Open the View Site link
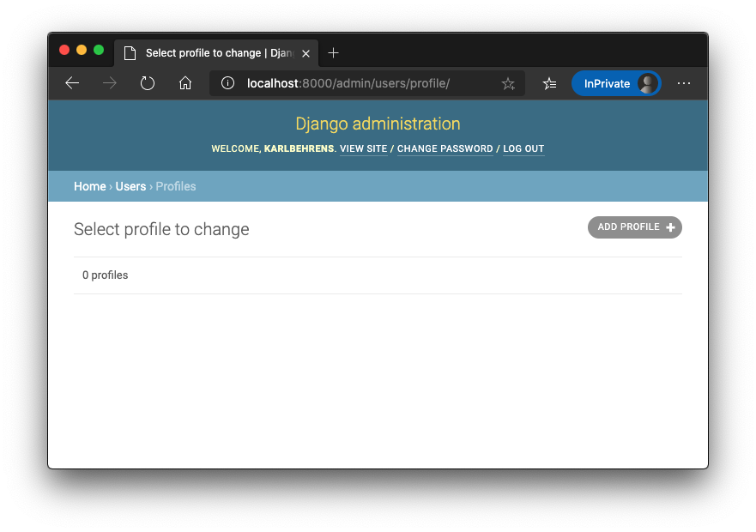 (364, 148)
